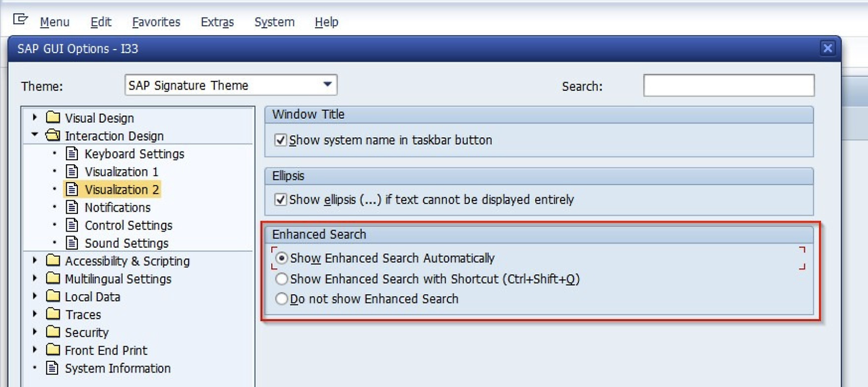Select the Interaction Design open folder icon
The height and width of the screenshot is (387, 868).
53,135
